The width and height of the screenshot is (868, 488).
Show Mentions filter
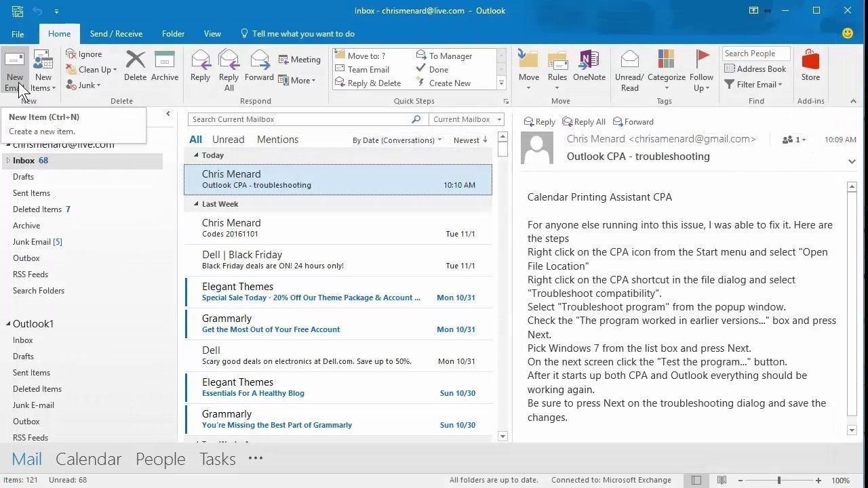coord(277,140)
